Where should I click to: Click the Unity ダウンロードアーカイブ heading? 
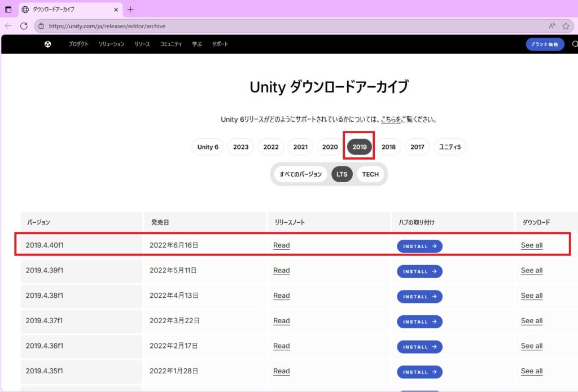(x=329, y=87)
